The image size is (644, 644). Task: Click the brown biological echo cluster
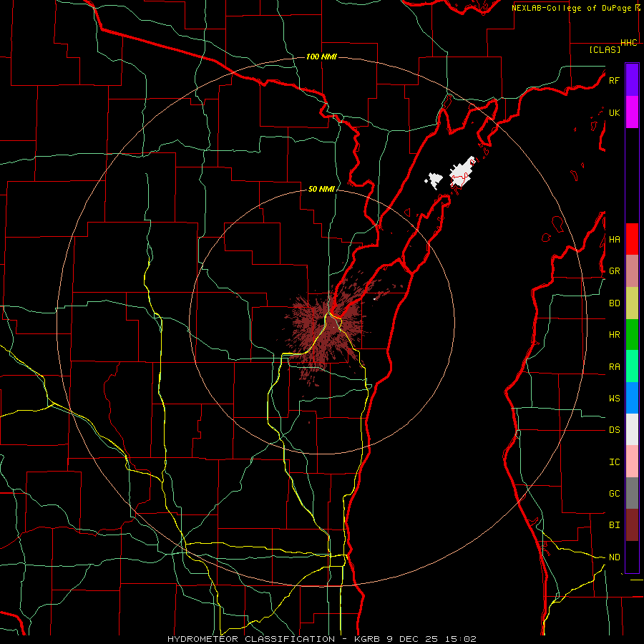click(326, 328)
